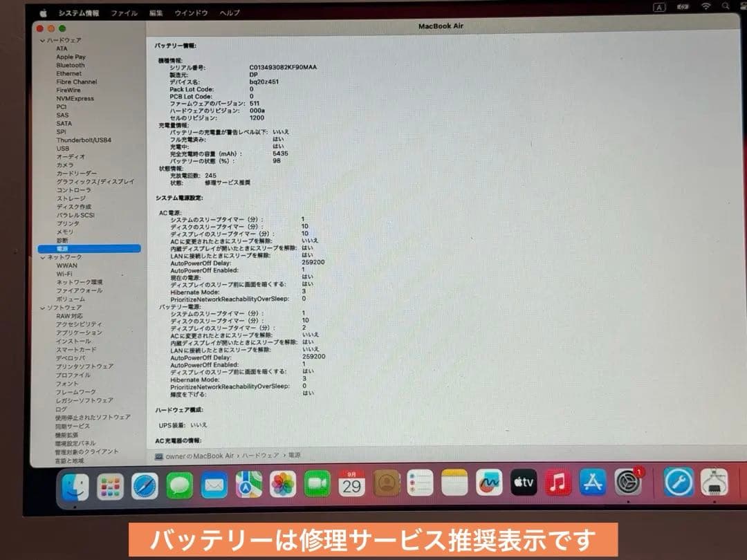Viewport: 747px width, 560px height.
Task: Click Spotlight search icon in menu bar
Action: click(726, 6)
